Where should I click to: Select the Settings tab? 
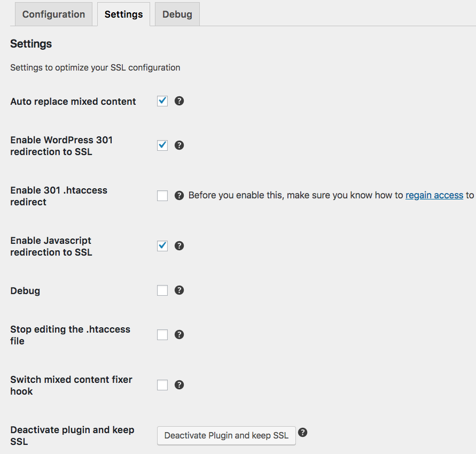click(x=123, y=14)
